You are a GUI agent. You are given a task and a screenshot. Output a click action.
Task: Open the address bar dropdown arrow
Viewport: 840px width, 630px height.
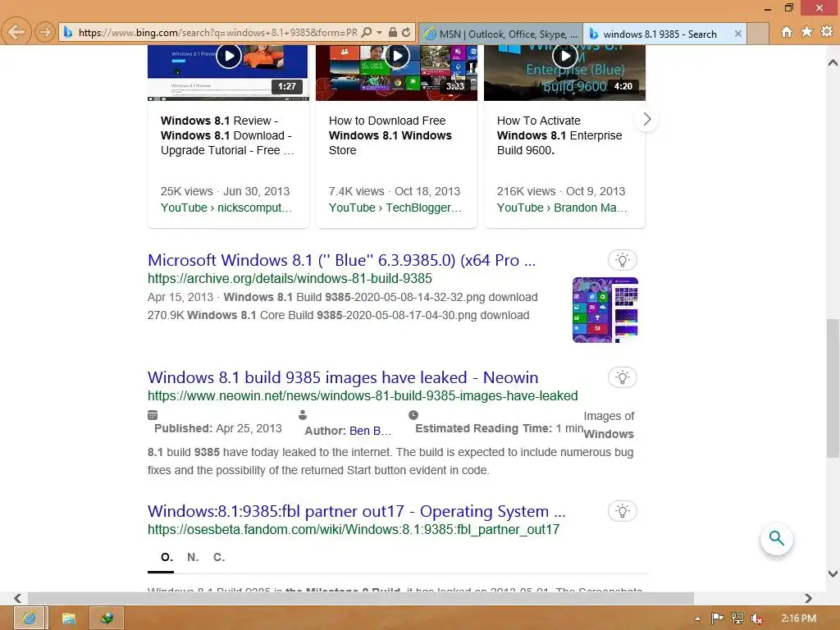pos(379,32)
